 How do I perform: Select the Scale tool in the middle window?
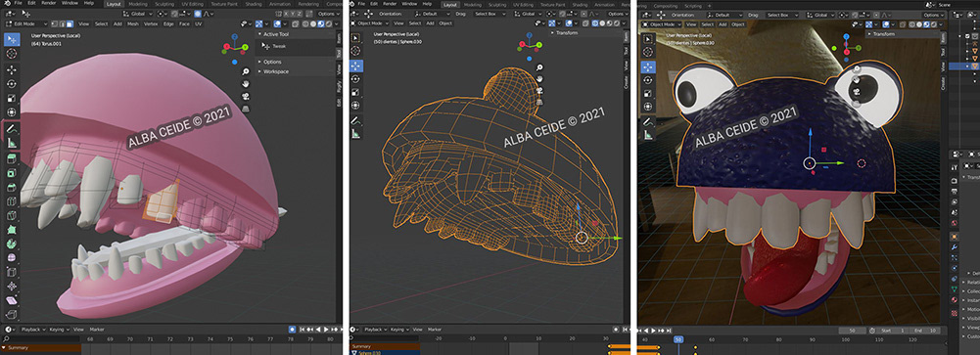coord(355,92)
